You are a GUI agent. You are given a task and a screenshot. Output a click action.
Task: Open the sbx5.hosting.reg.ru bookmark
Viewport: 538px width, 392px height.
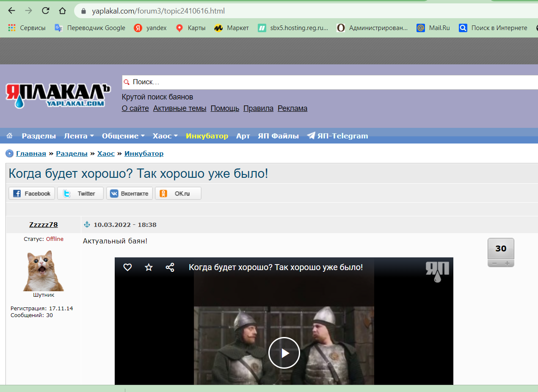[x=293, y=28]
